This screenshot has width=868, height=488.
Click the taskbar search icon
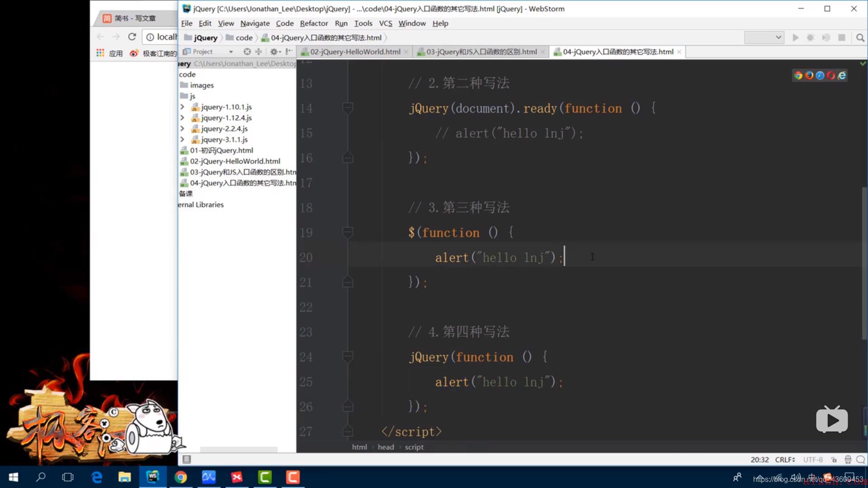tap(41, 477)
